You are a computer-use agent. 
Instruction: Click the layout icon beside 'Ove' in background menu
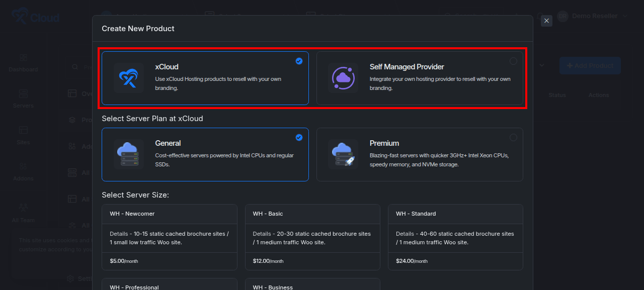[x=72, y=93]
